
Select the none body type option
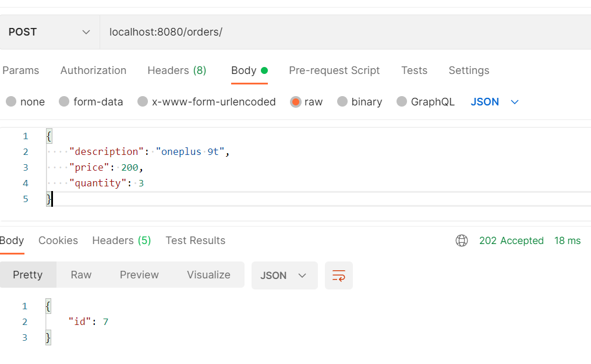pyautogui.click(x=11, y=102)
